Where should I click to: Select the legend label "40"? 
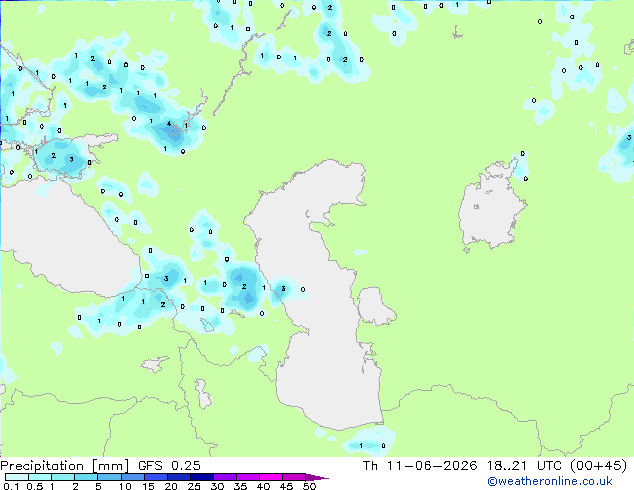(264, 486)
